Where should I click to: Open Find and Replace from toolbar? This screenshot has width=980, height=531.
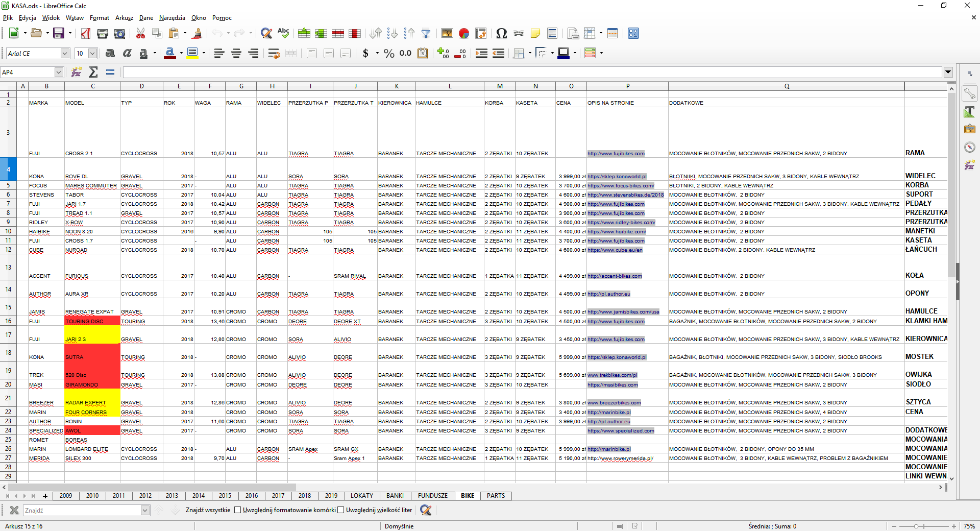(266, 34)
